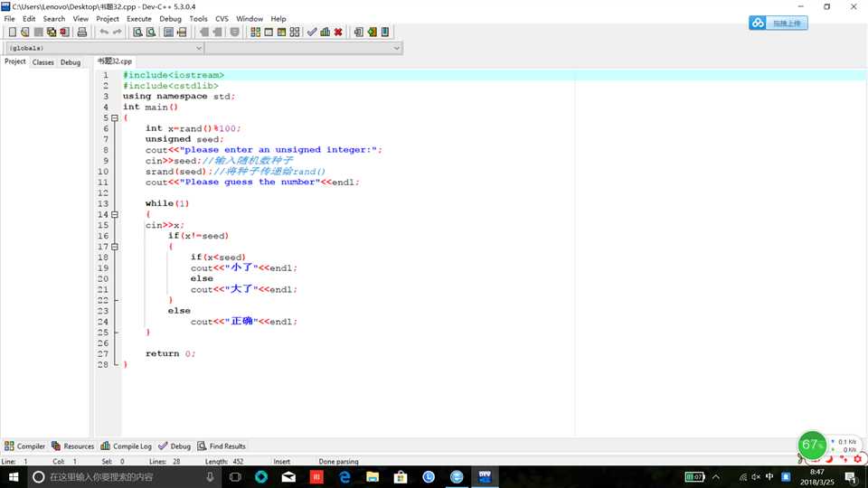
Task: Open the Execute menu
Action: (139, 19)
